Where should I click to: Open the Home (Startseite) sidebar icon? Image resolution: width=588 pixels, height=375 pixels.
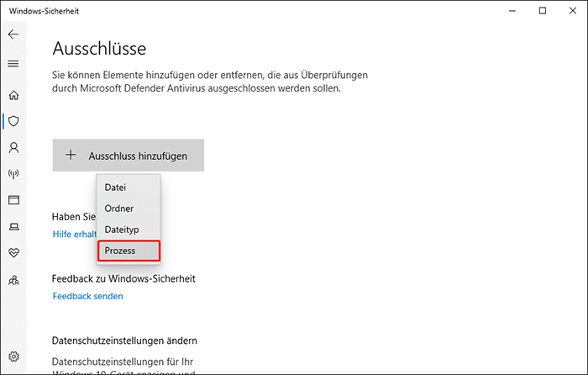click(x=13, y=96)
